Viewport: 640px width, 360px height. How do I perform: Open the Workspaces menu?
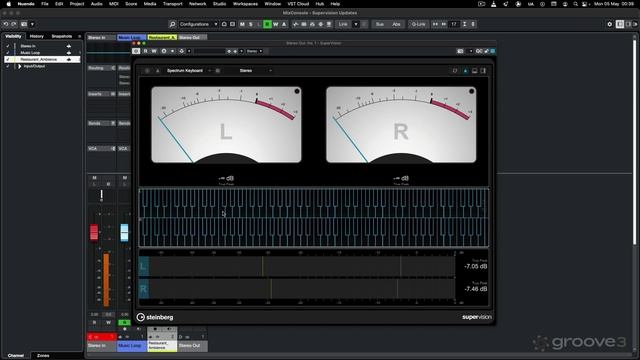(x=245, y=4)
